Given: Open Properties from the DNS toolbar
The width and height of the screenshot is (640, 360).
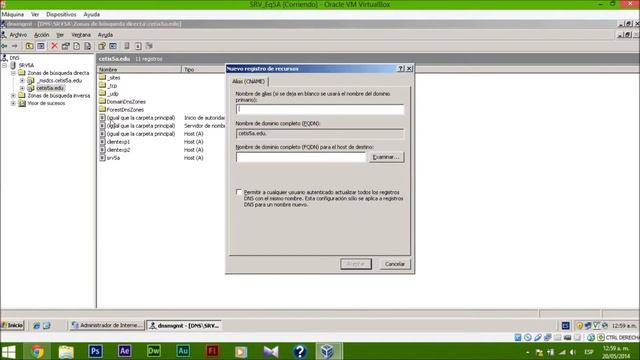Looking at the screenshot, I should click(65, 46).
